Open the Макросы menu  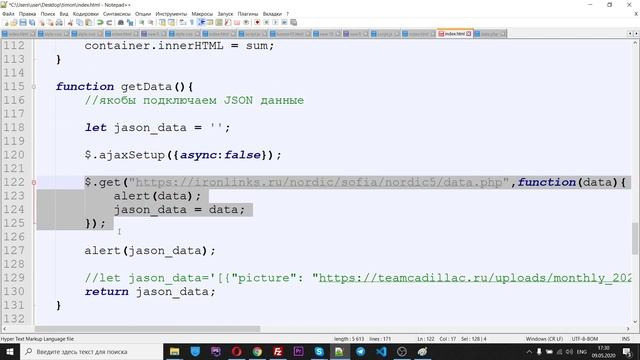coord(202,14)
